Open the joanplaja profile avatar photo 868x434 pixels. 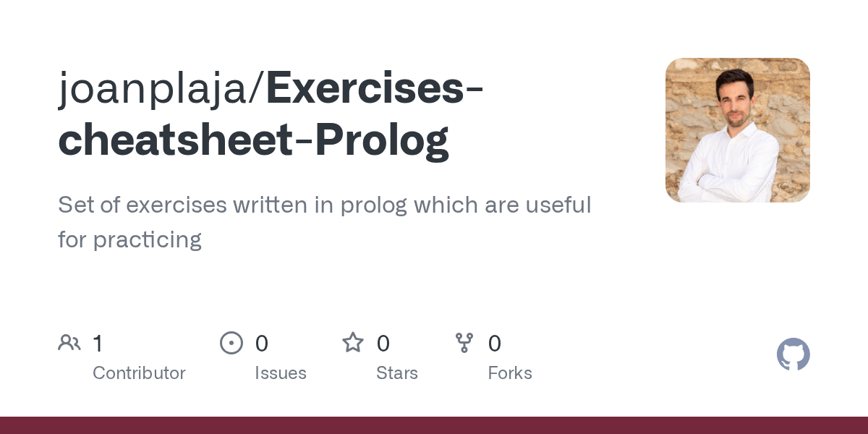738,130
